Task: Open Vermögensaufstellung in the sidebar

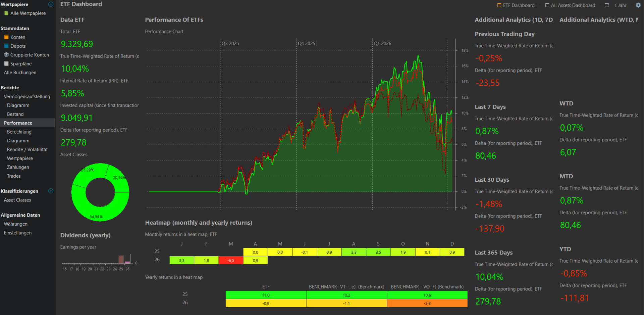Action: [x=27, y=97]
